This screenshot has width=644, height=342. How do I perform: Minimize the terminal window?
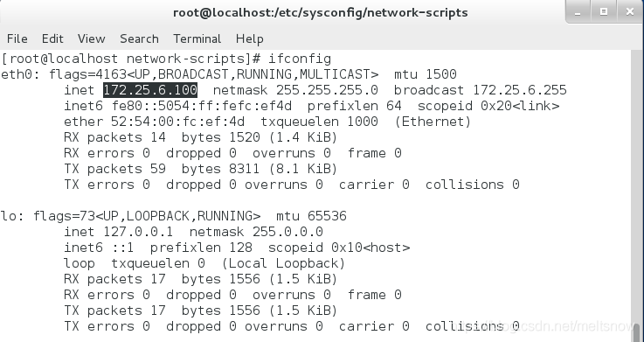click(578, 12)
